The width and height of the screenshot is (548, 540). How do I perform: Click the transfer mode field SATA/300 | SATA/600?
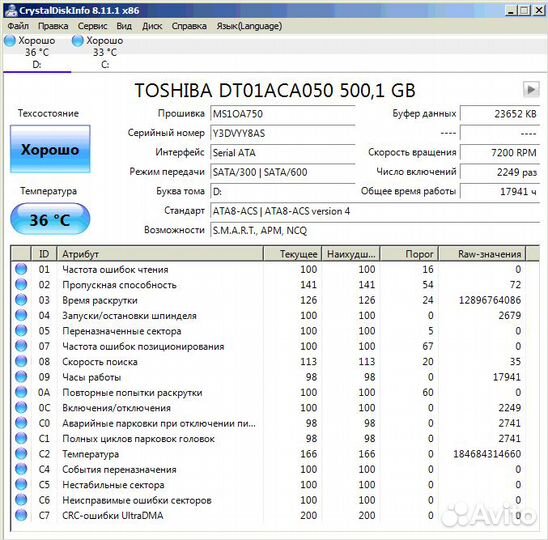(283, 172)
